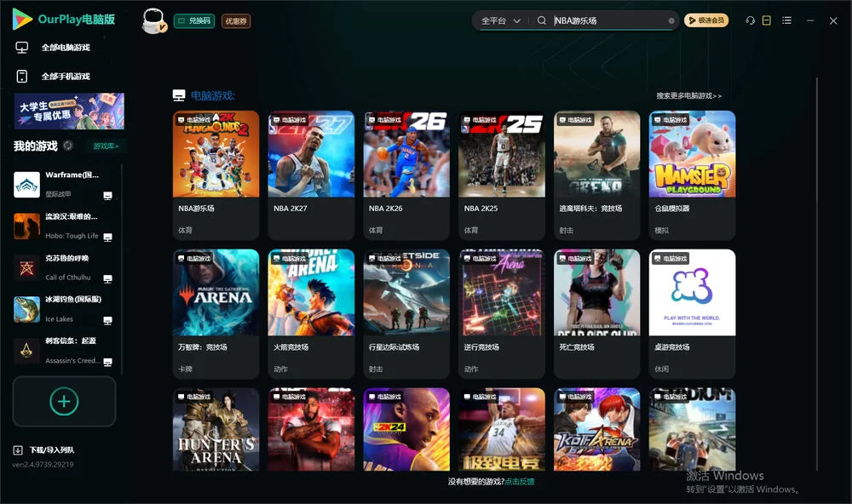Viewport: 852px width, 504px height.
Task: Open the 2K24 Kobe cover game card
Action: pos(406,429)
